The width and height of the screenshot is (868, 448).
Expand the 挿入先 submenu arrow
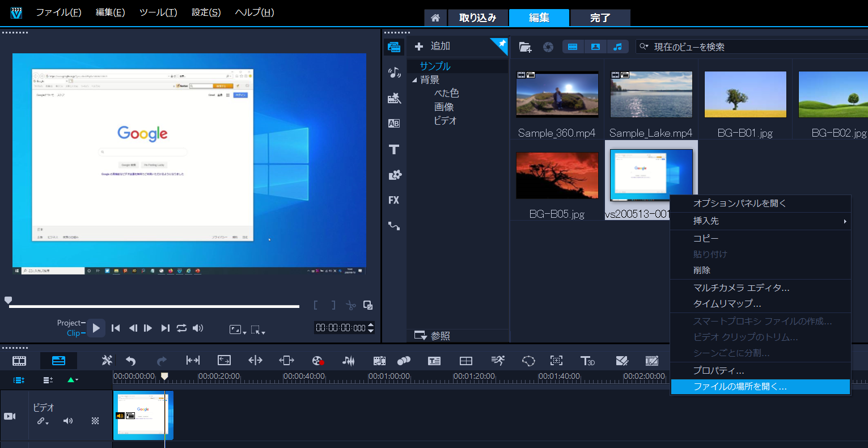pos(845,221)
